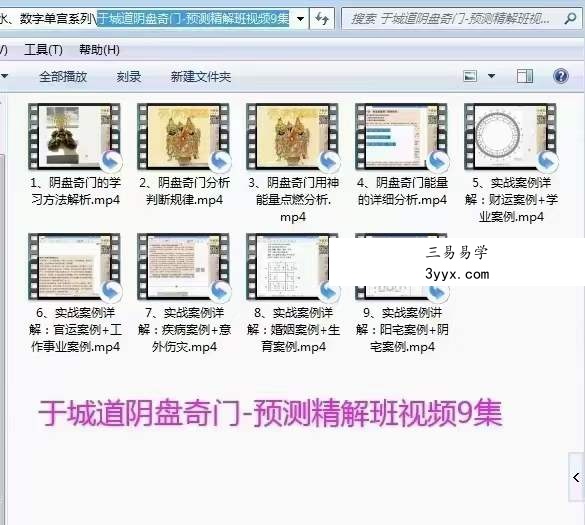Click the 刻录 toolbar button
This screenshot has height=525, width=585.
pyautogui.click(x=129, y=76)
